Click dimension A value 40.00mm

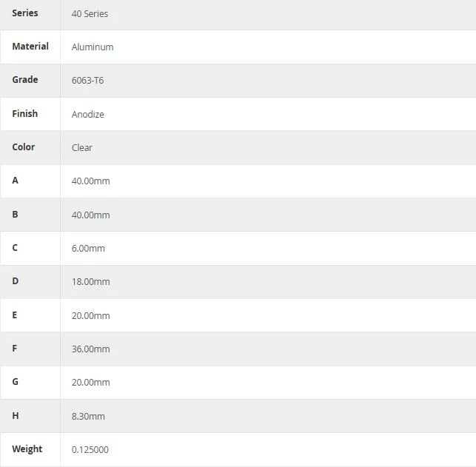(x=91, y=181)
